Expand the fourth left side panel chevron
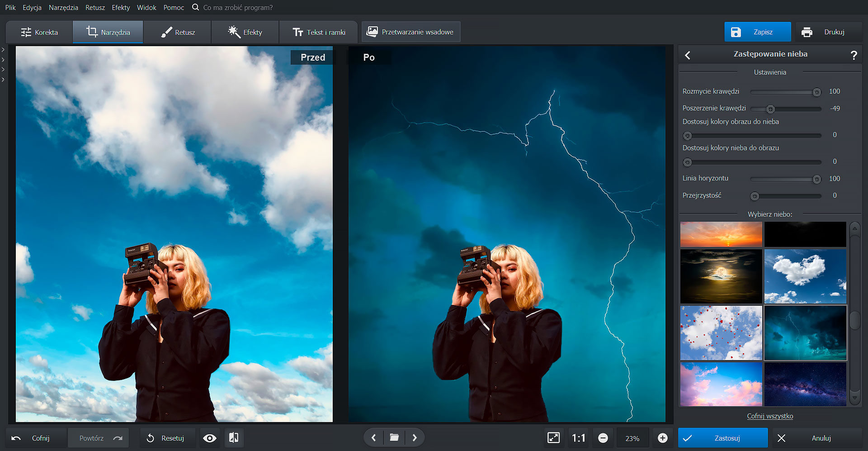The height and width of the screenshot is (451, 868). tap(3, 79)
